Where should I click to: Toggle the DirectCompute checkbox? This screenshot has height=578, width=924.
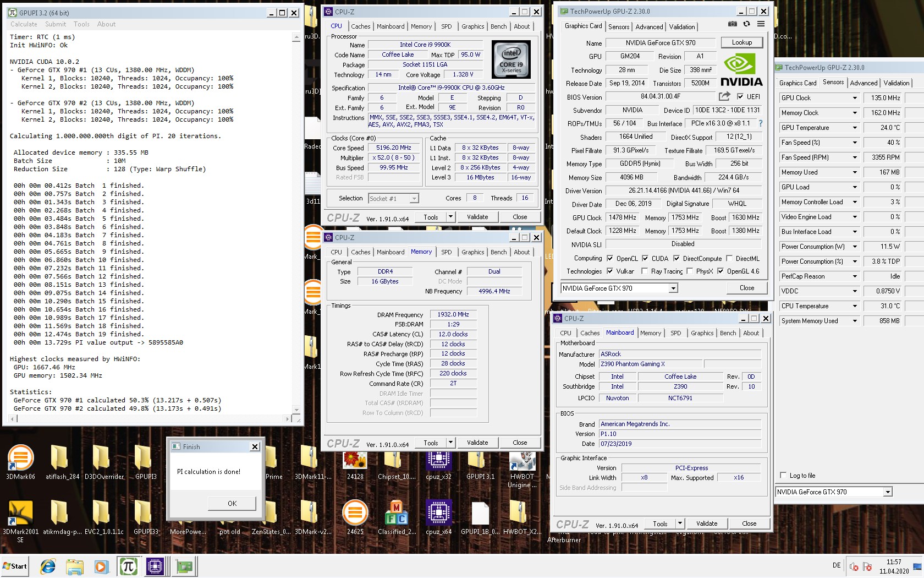pyautogui.click(x=676, y=258)
